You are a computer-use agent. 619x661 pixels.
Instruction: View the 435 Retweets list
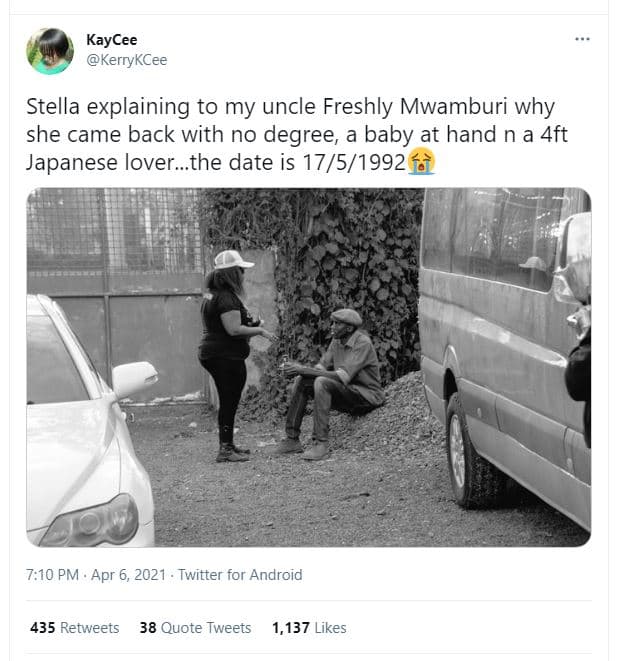point(74,628)
